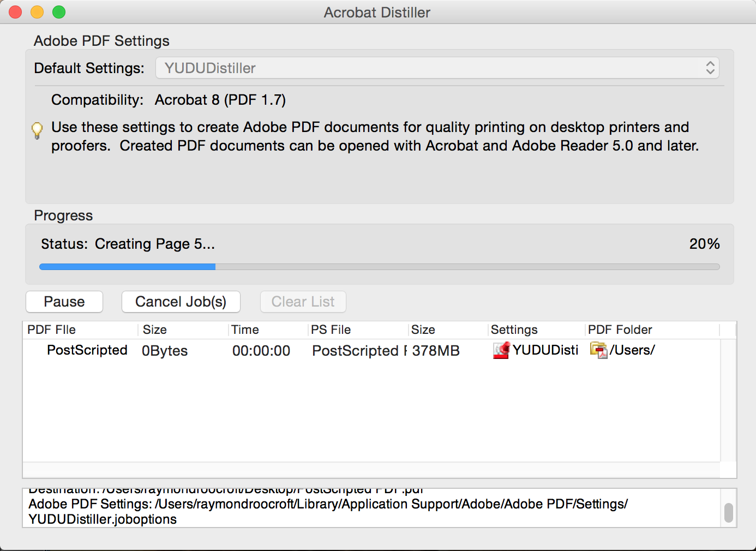Click the 00:00:00 time cell
756x551 pixels.
261,351
